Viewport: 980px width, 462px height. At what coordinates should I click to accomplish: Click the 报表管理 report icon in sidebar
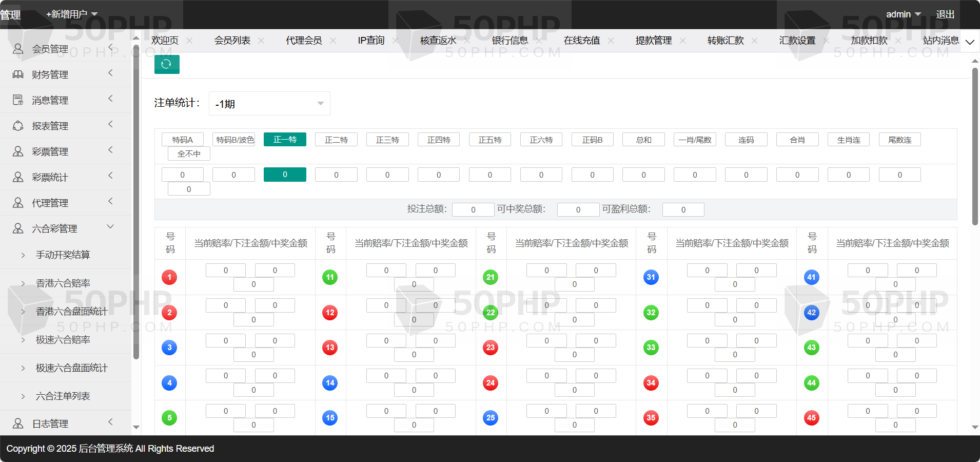tap(18, 126)
